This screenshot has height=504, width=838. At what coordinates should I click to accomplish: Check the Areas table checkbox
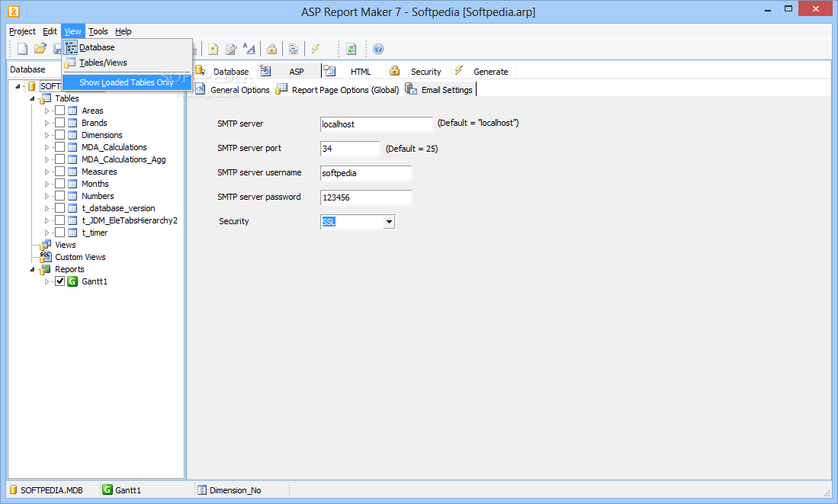click(x=59, y=111)
